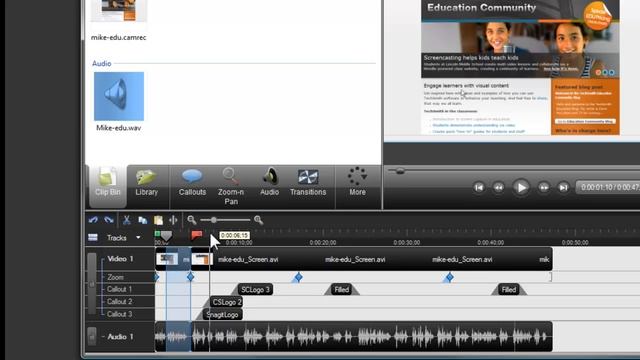Image resolution: width=640 pixels, height=360 pixels.
Task: Click the track view icon beside Tracks
Action: tap(93, 238)
